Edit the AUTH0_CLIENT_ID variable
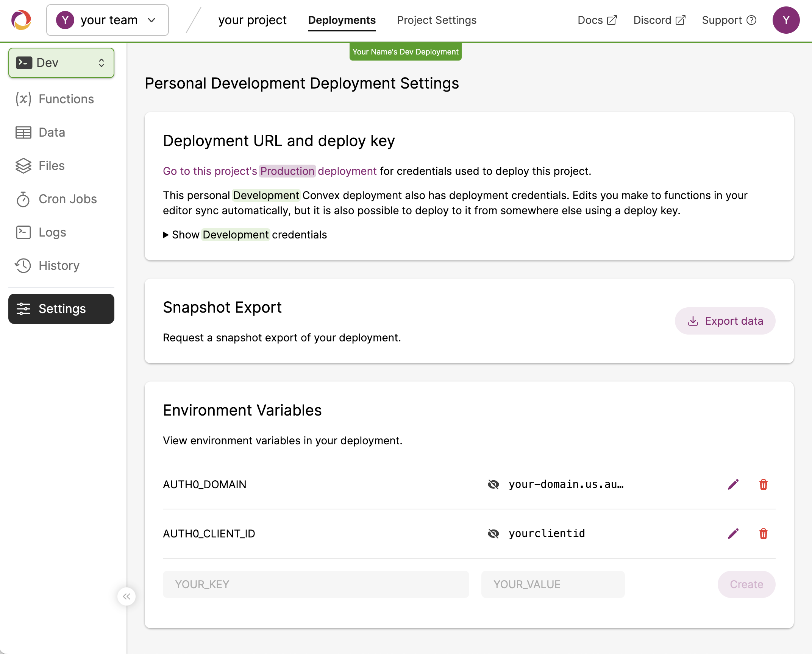 733,534
